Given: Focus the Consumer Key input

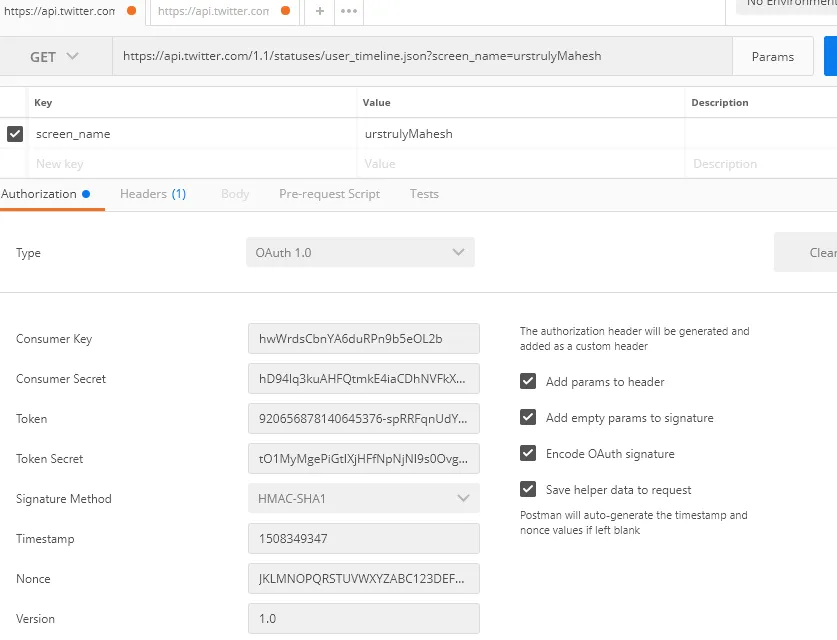Looking at the screenshot, I should [x=363, y=338].
